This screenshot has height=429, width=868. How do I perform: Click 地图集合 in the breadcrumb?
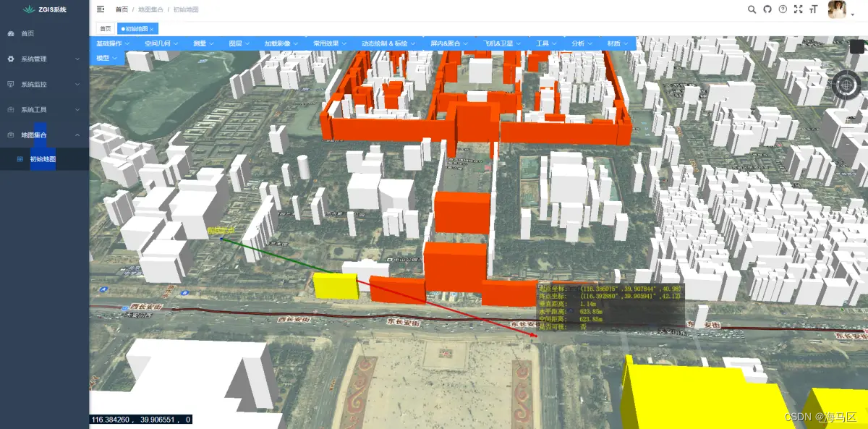(150, 9)
